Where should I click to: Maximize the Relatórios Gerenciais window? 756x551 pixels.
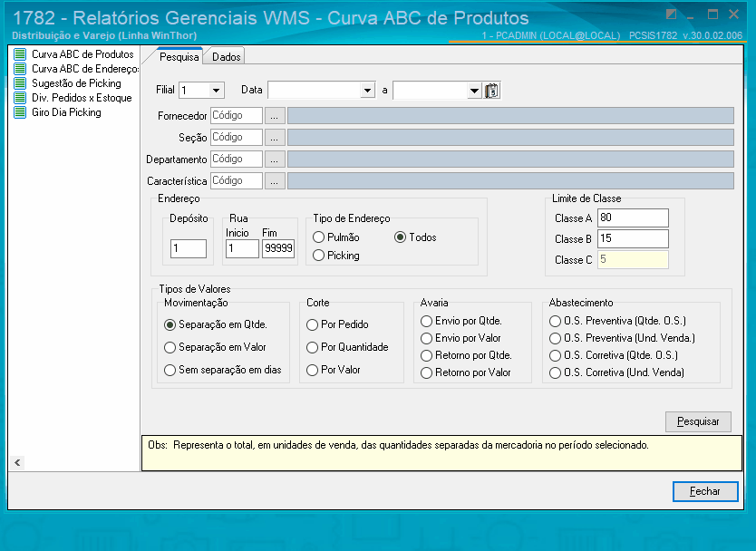pos(712,14)
